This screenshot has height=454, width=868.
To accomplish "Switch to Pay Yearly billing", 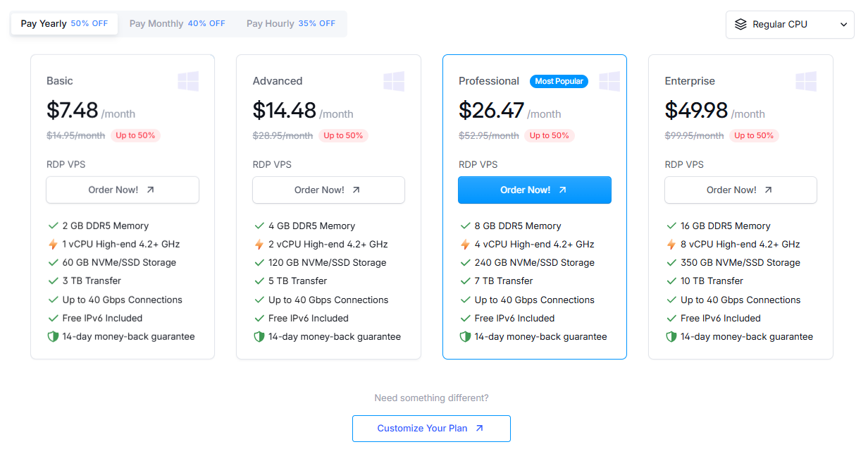I will click(x=64, y=24).
